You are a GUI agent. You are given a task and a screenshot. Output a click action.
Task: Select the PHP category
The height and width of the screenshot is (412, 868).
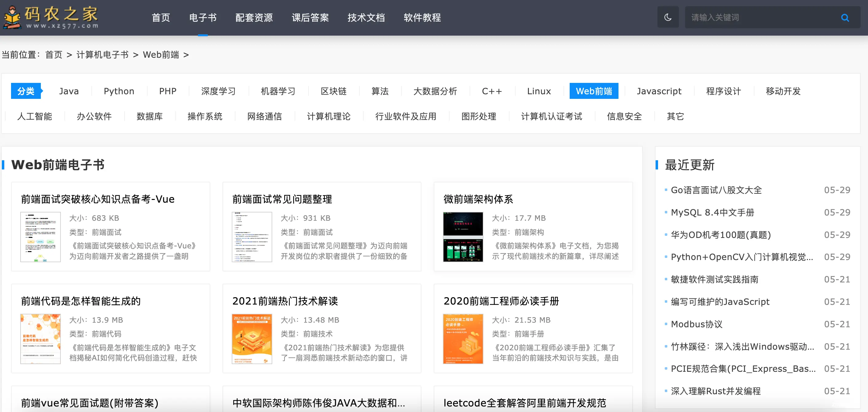tap(168, 91)
